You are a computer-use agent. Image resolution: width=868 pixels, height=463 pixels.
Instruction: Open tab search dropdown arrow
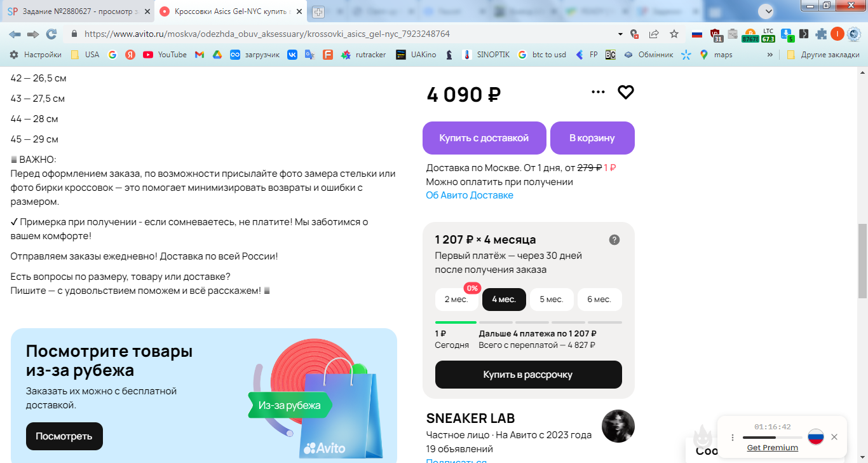pyautogui.click(x=767, y=11)
